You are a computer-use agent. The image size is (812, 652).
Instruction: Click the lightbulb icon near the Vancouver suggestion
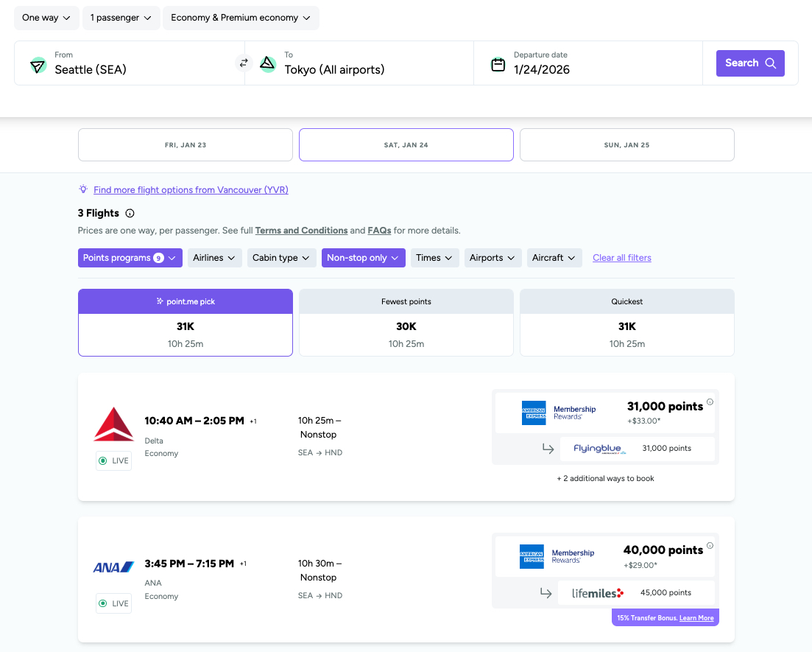[83, 189]
